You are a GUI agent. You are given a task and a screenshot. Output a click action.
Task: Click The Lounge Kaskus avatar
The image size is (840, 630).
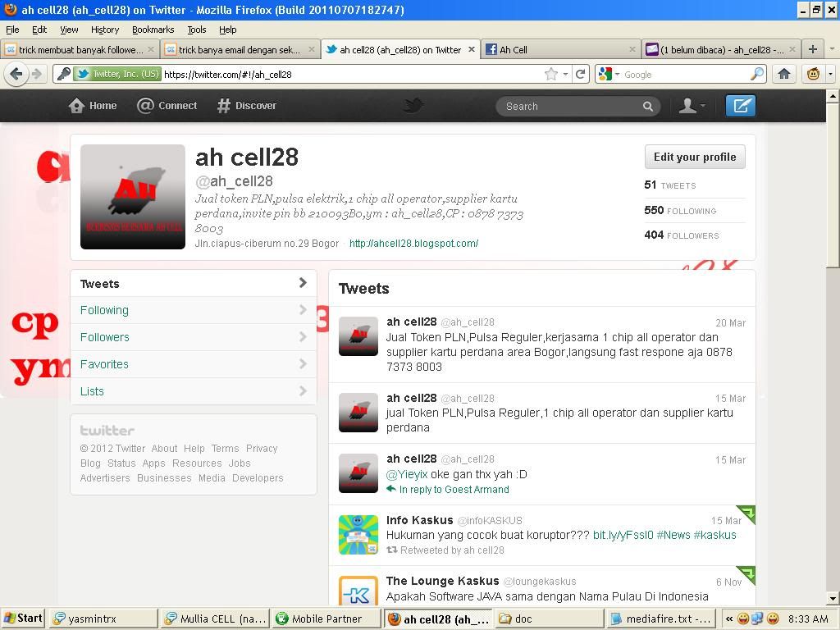358,591
